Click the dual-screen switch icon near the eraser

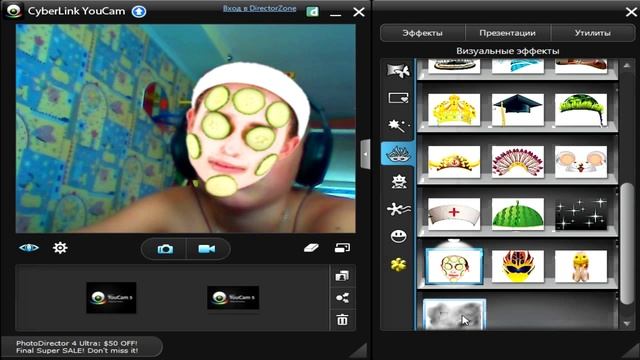click(x=342, y=248)
